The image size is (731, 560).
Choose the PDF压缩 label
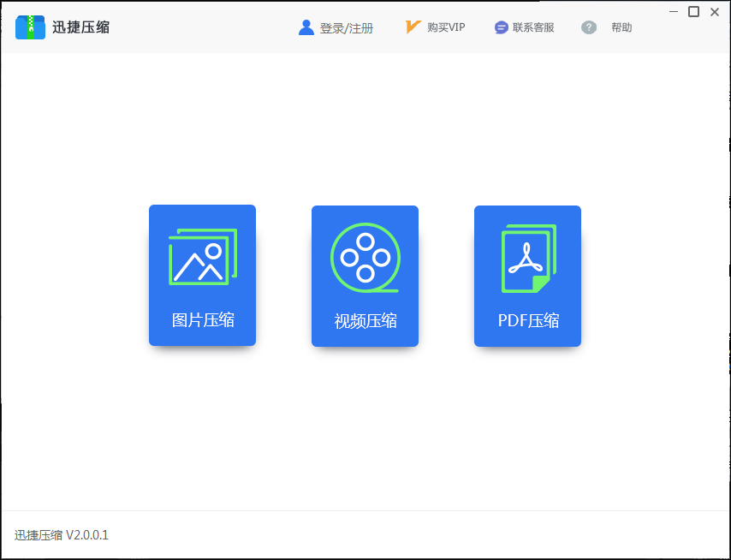click(528, 321)
